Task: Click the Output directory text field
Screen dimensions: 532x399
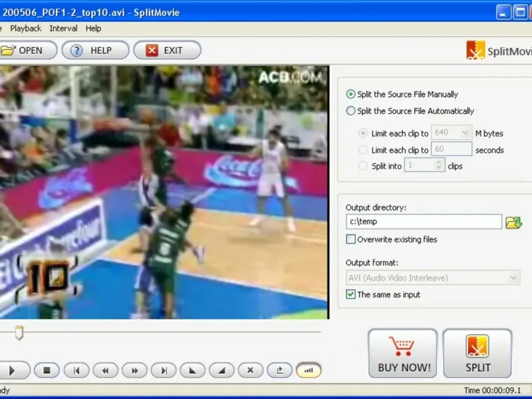Action: coord(424,221)
